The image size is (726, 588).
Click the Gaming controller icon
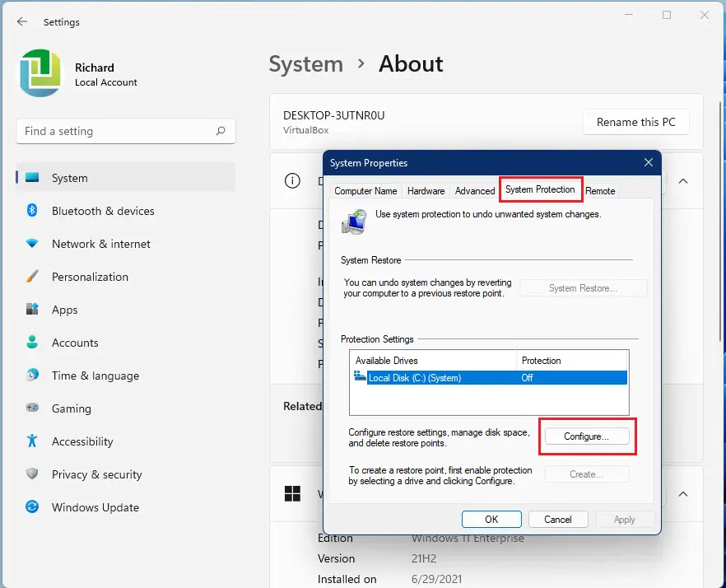[32, 408]
